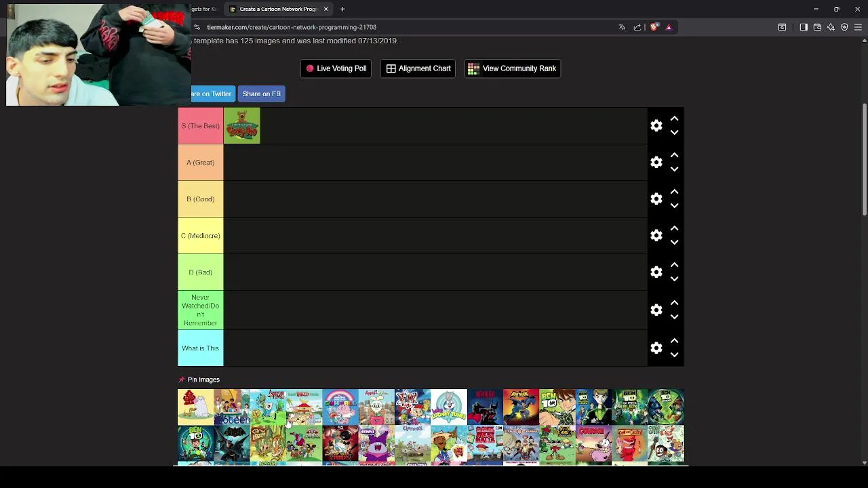The width and height of the screenshot is (868, 488).
Task: Toggle the browser sidebar panel icon
Action: (804, 27)
